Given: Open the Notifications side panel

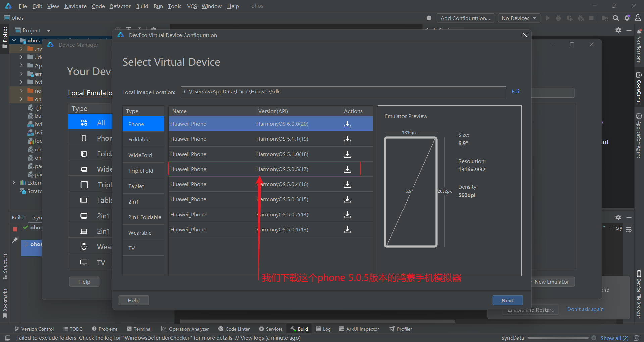Looking at the screenshot, I should pyautogui.click(x=639, y=46).
